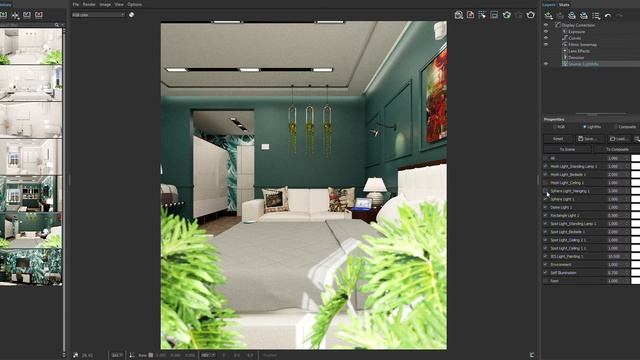The width and height of the screenshot is (640, 360).
Task: Click the cut-off icon right of Load button
Action: [637, 139]
